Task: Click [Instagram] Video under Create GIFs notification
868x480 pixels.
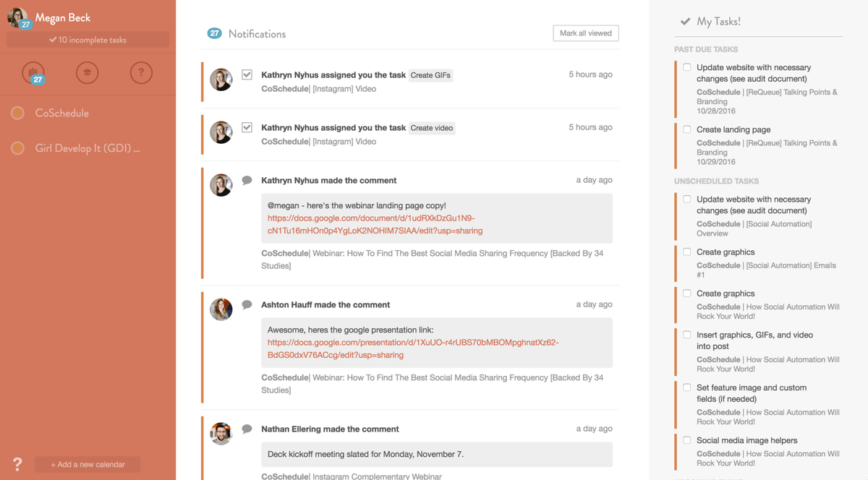Action: 344,89
